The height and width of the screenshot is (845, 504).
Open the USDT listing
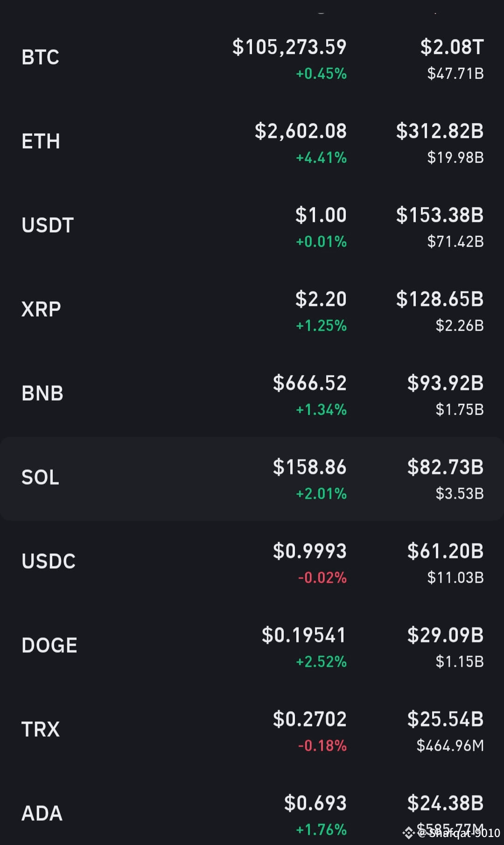pyautogui.click(x=252, y=226)
